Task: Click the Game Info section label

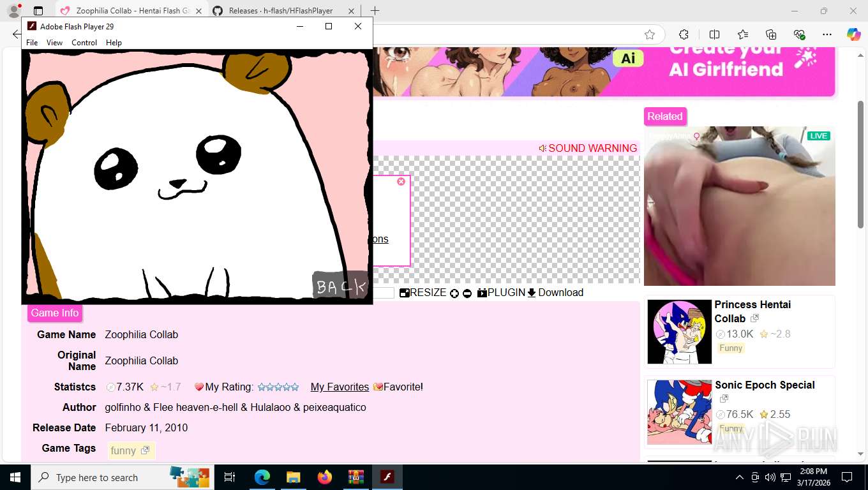Action: pos(55,313)
